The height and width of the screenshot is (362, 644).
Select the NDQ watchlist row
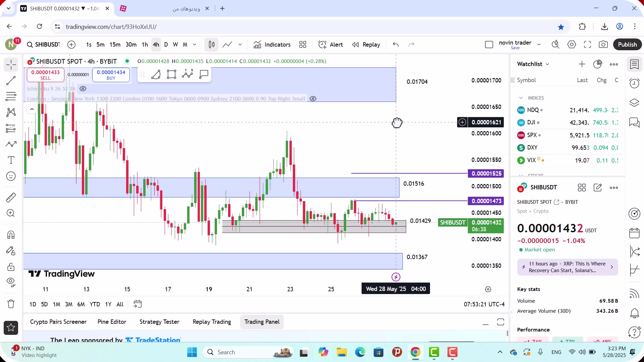(x=568, y=110)
